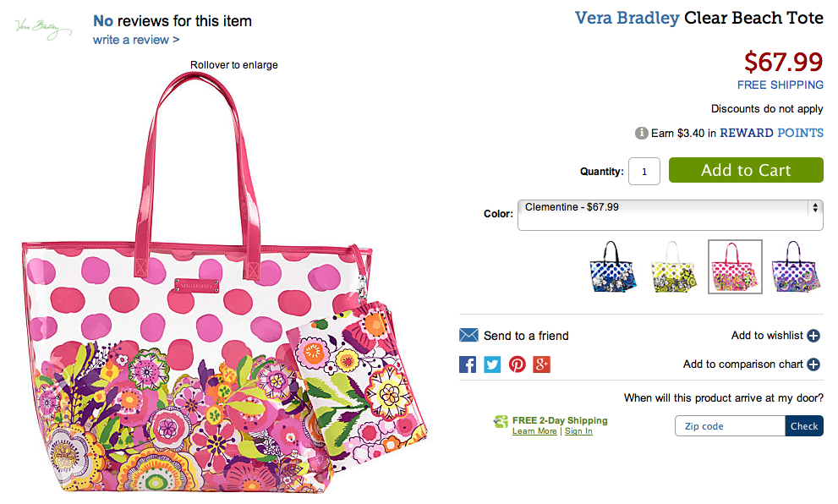Share the product on Twitter
Image resolution: width=838 pixels, height=504 pixels.
pos(492,364)
